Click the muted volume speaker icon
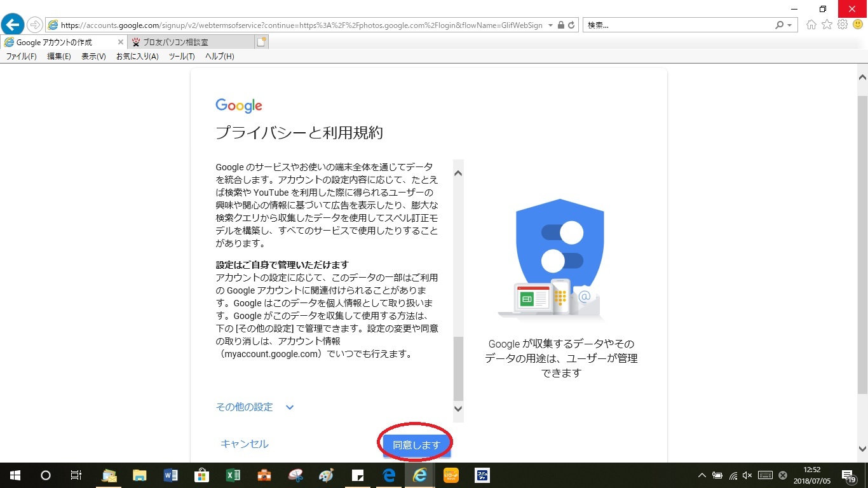This screenshot has width=868, height=488. [747, 475]
